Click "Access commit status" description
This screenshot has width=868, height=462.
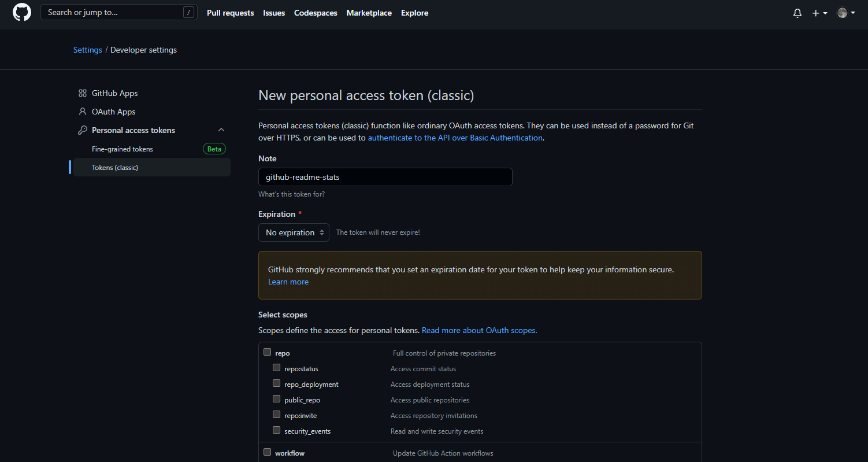tap(424, 368)
